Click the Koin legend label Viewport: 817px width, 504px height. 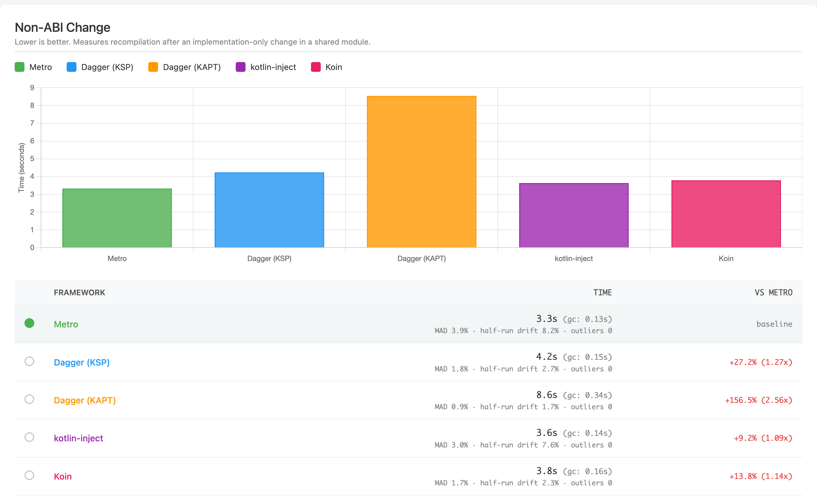click(x=334, y=67)
